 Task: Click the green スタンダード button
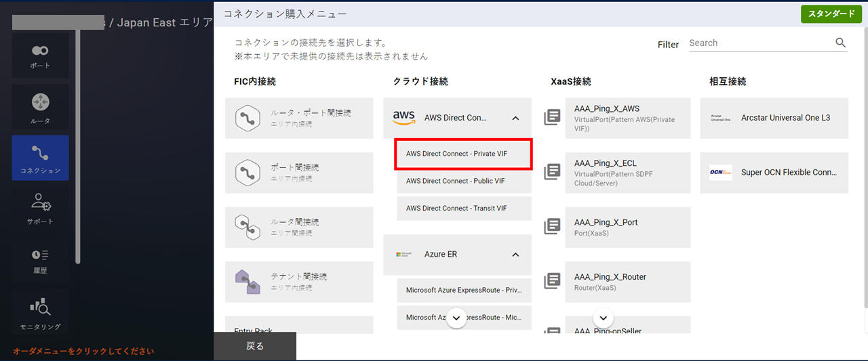(831, 14)
